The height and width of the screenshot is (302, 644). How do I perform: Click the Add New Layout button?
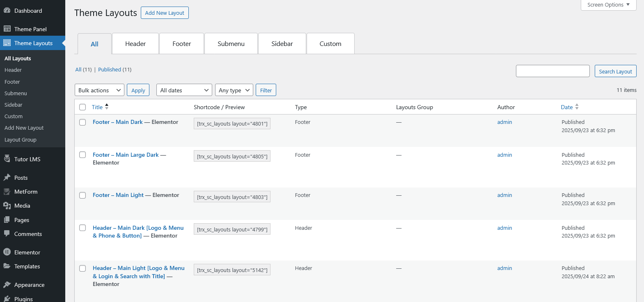tap(165, 13)
